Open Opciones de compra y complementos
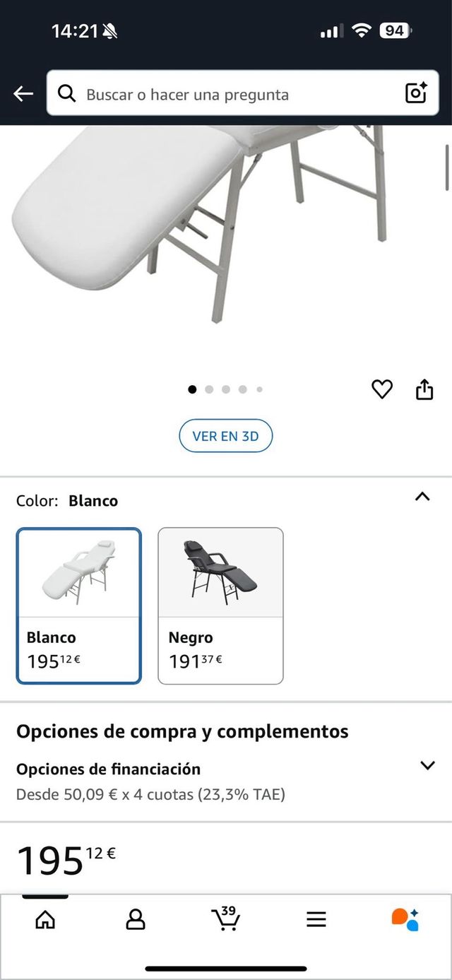Screen dimensions: 452x980 pos(181,731)
